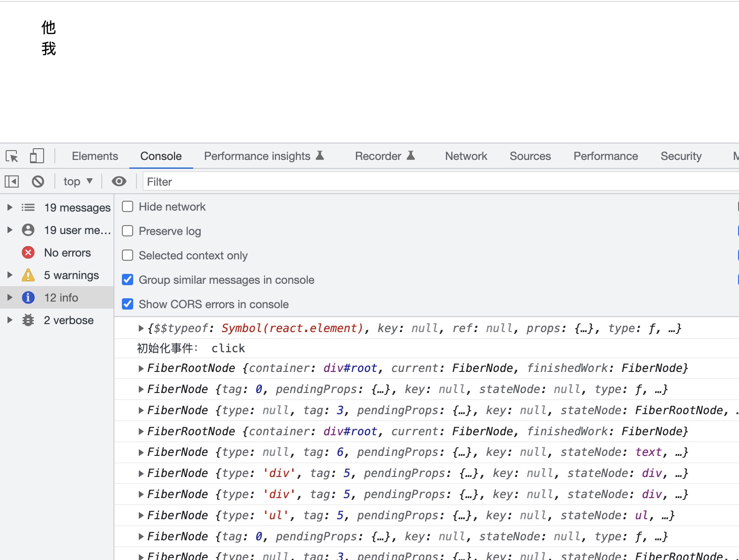Enable the Hide network checkbox
739x560 pixels.
point(128,206)
